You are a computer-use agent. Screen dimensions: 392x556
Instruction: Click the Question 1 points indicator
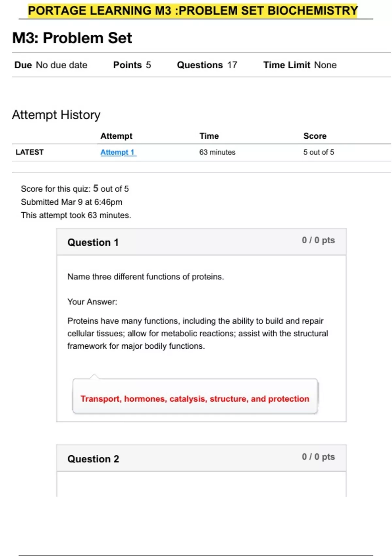[318, 240]
